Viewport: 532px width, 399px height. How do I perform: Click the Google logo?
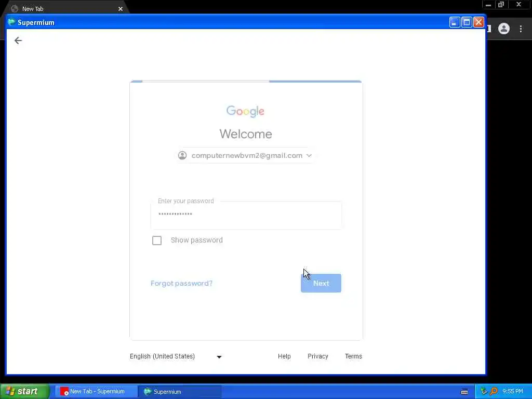pyautogui.click(x=245, y=111)
